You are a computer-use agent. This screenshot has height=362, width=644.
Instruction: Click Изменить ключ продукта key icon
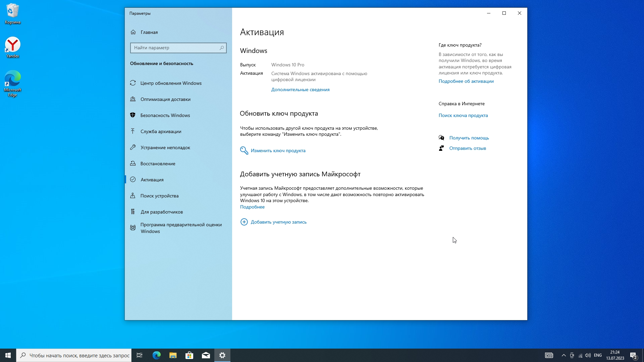point(244,150)
